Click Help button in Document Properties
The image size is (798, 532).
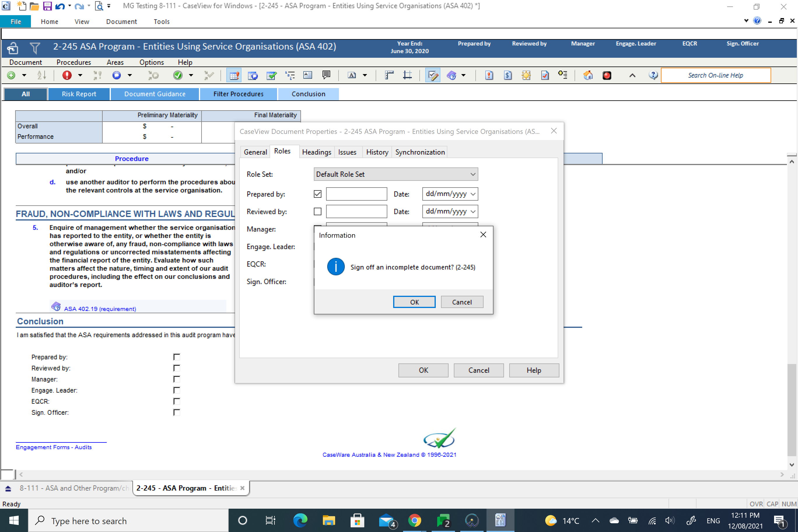pyautogui.click(x=534, y=370)
